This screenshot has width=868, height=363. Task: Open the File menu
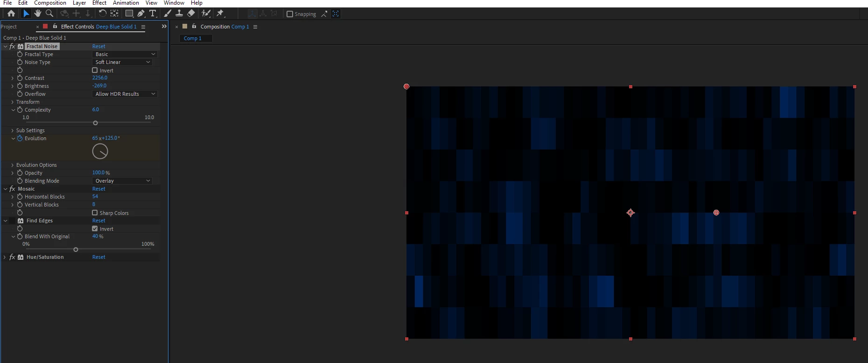tap(7, 3)
